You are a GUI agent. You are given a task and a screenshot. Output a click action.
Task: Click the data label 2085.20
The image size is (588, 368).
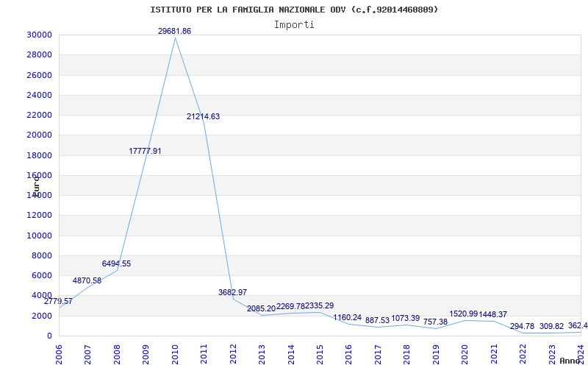(x=262, y=308)
